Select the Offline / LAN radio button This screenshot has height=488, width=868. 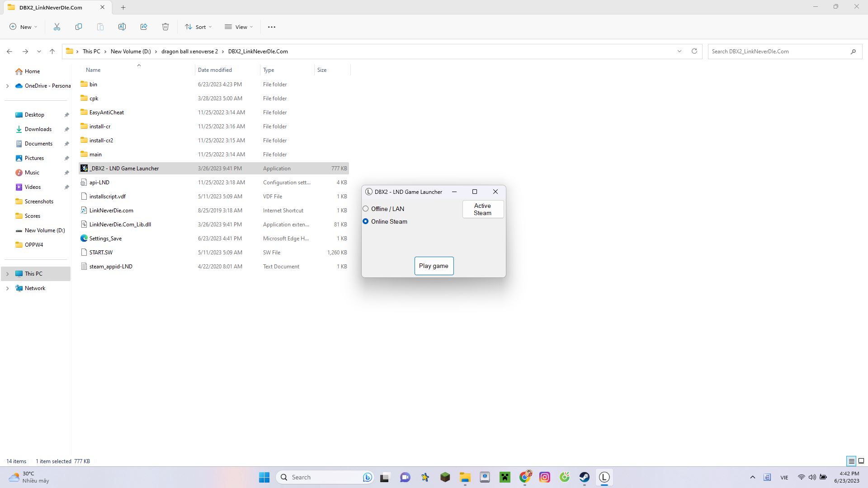click(x=365, y=209)
